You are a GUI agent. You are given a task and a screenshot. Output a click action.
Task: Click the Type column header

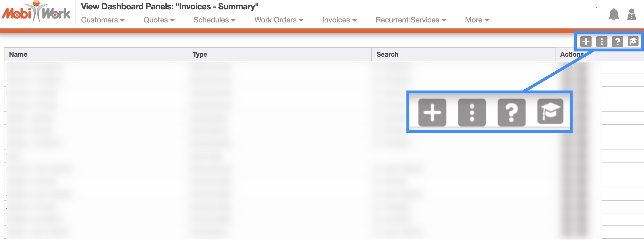(x=200, y=54)
